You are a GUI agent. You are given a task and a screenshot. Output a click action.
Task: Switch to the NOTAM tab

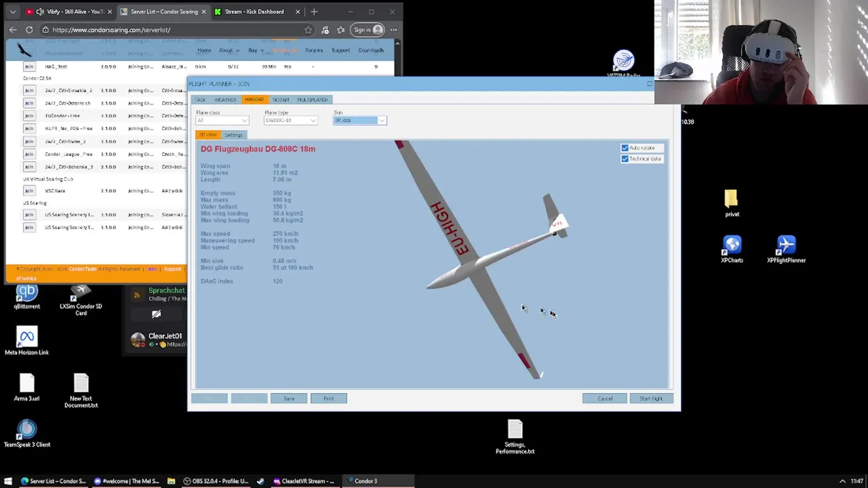click(x=281, y=100)
